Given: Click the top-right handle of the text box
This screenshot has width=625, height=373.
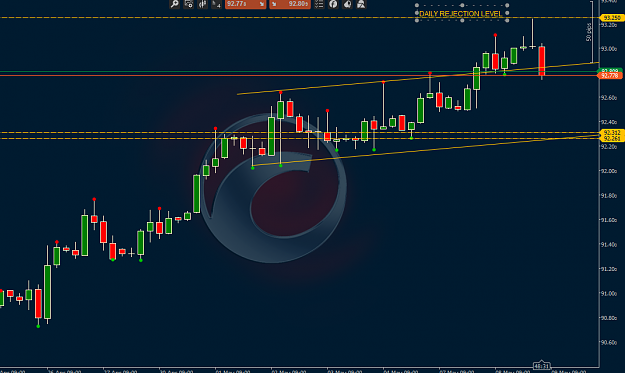Looking at the screenshot, I should [x=507, y=6].
